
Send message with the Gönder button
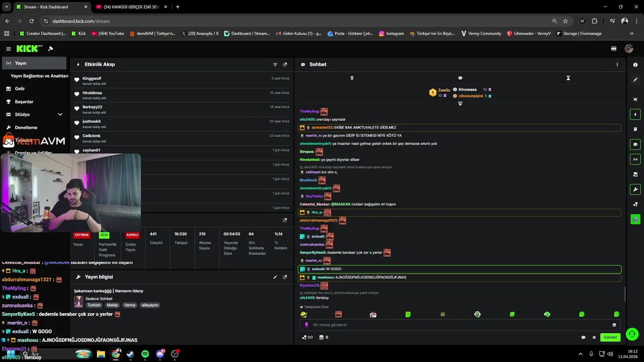[x=610, y=337]
